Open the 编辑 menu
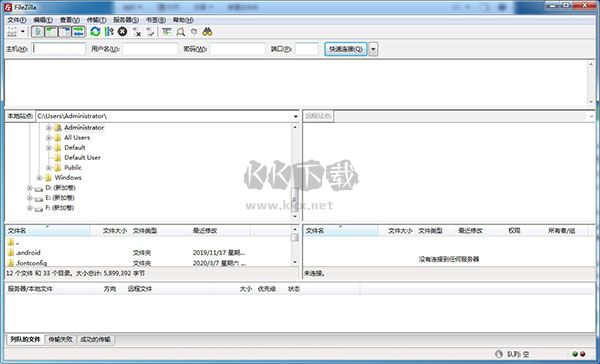Image resolution: width=600 pixels, height=364 pixels. click(43, 20)
